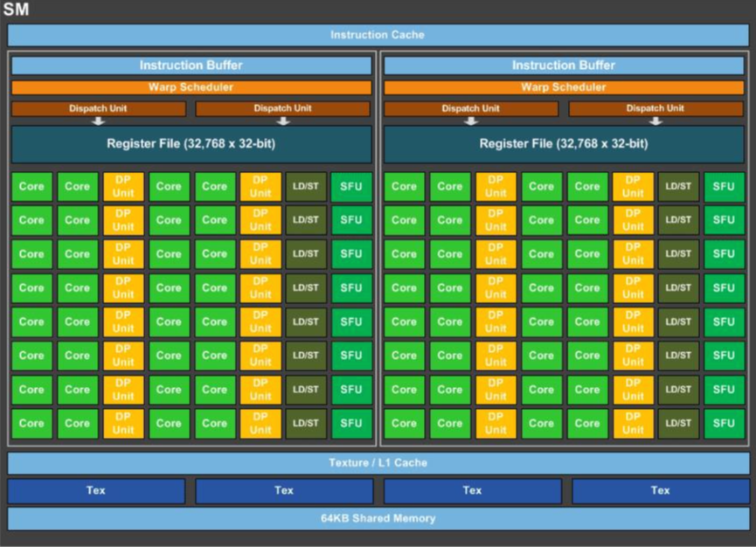Select the right Register File (32,768 x 32-bit) block

(x=564, y=144)
